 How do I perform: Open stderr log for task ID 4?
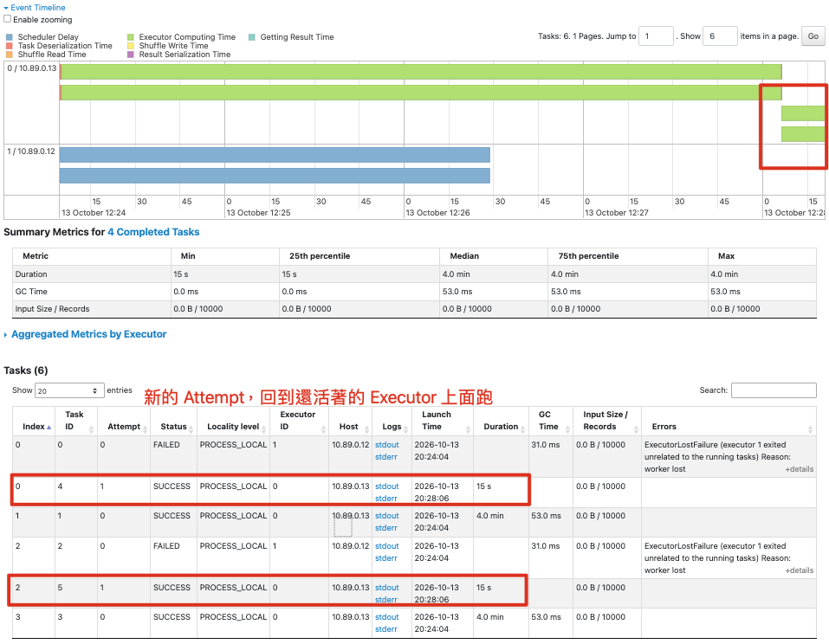(386, 499)
